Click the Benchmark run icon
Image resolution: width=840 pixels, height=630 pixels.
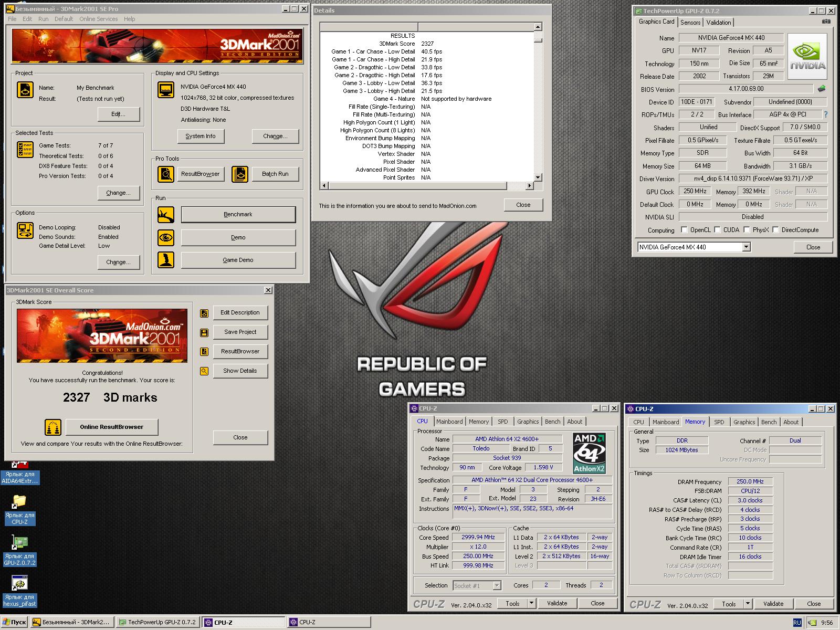coord(166,214)
